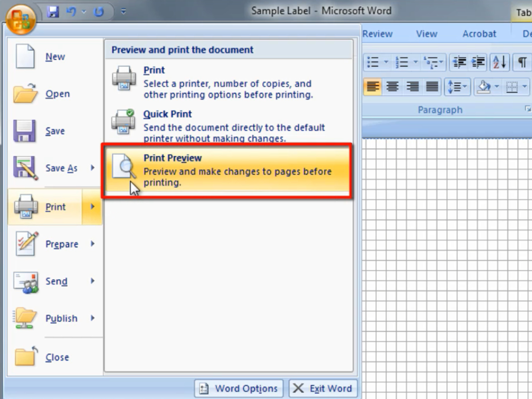Screen dimensions: 532x399
Task: Click the Table Tools contextual tab
Action: [x=521, y=13]
